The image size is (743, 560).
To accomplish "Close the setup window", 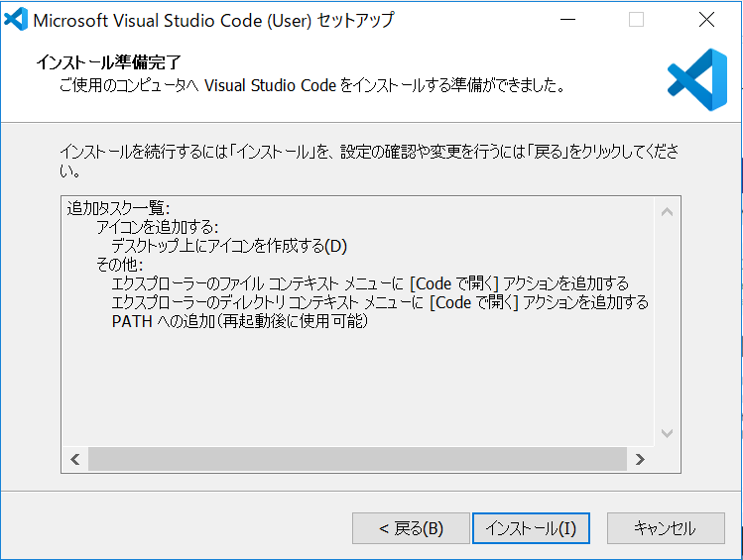I will (706, 20).
